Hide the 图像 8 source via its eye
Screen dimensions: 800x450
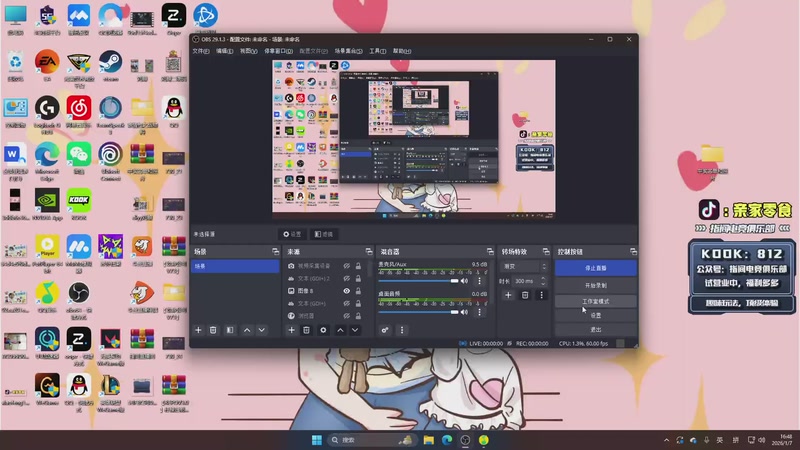(x=346, y=291)
